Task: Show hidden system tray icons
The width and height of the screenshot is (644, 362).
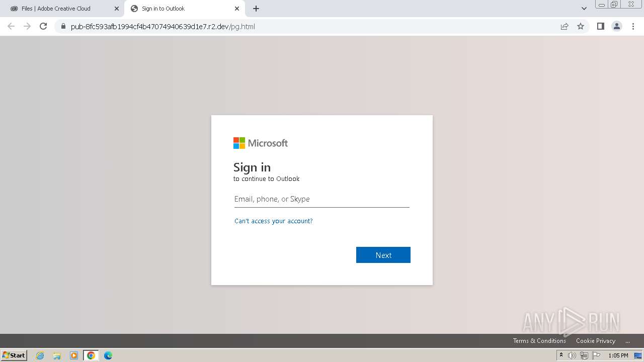Action: point(561,355)
